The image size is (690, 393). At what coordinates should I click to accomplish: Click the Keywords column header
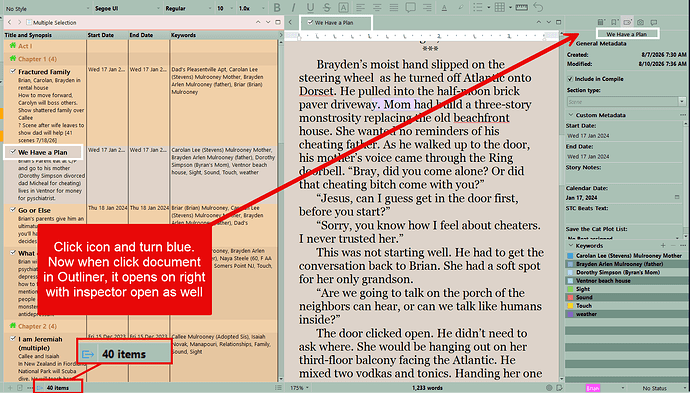click(x=224, y=35)
